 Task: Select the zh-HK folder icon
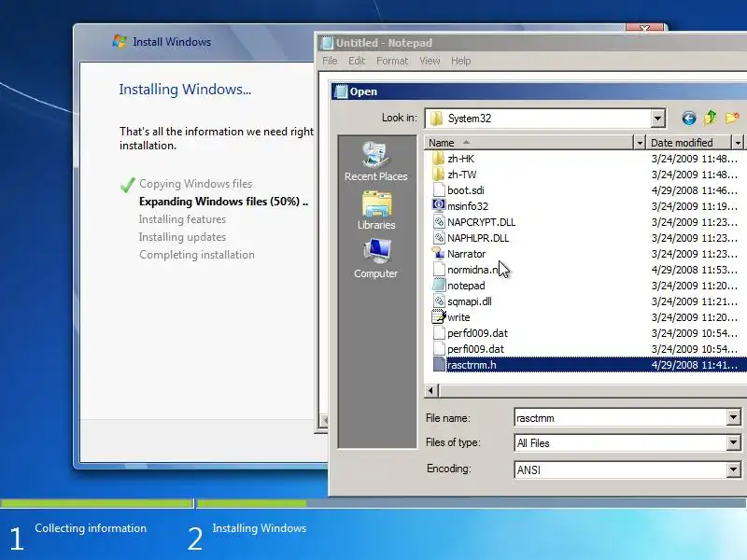tap(438, 158)
